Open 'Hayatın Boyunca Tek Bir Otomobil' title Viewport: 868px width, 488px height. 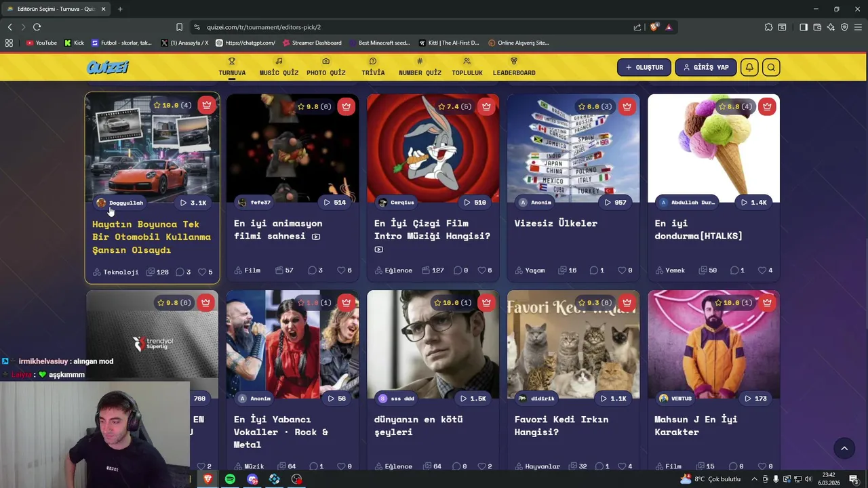click(x=151, y=237)
